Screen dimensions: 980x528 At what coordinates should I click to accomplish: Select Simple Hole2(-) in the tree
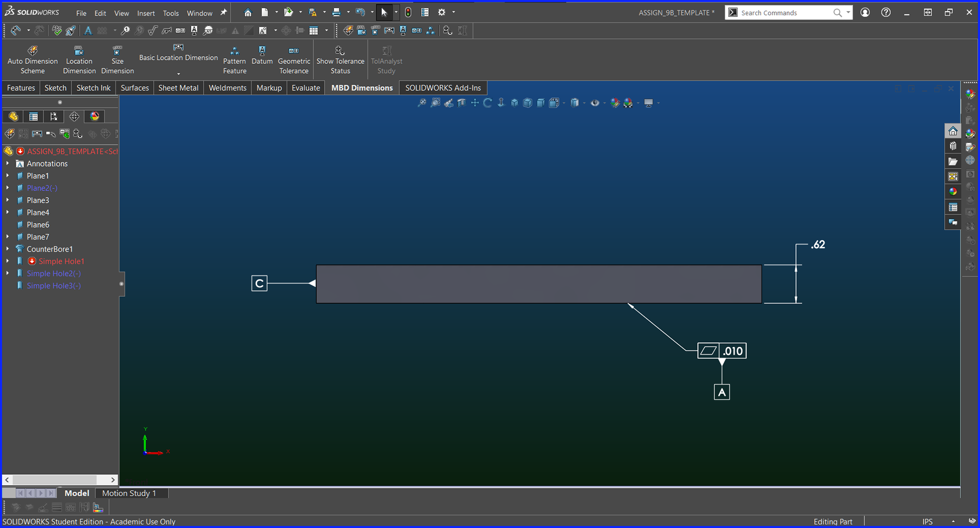54,273
